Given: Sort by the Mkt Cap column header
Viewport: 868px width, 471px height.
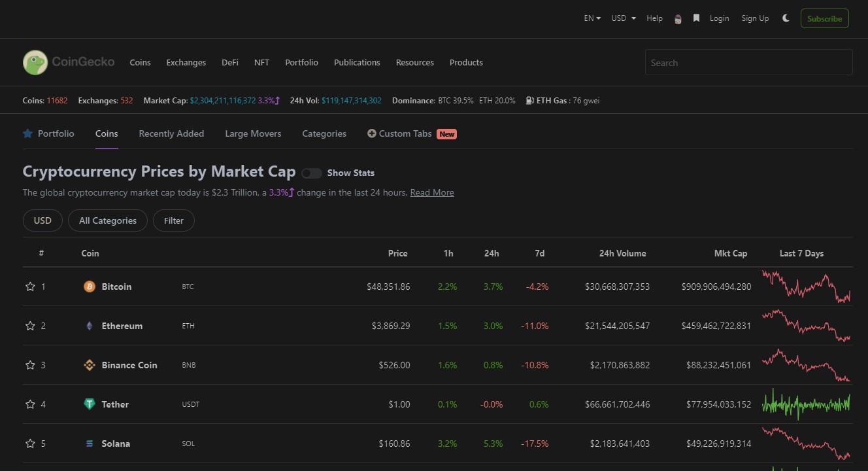Looking at the screenshot, I should click(x=731, y=253).
